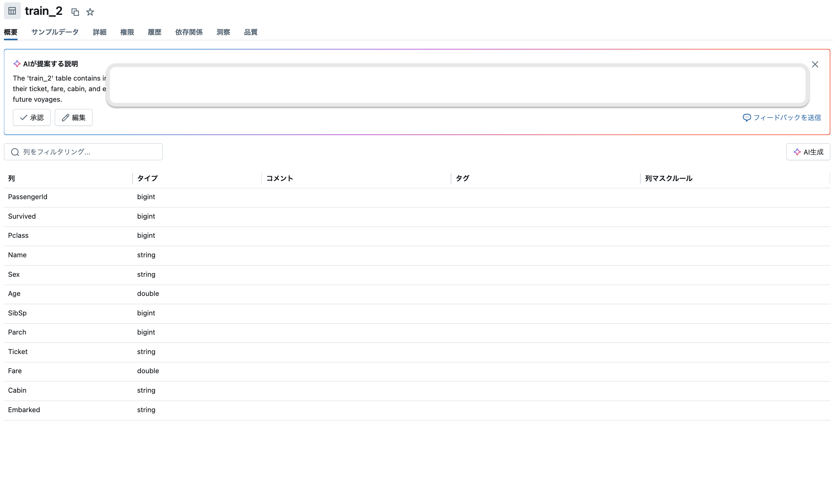This screenshot has height=504, width=833.
Task: Select the PassengerId column row
Action: pyautogui.click(x=27, y=197)
